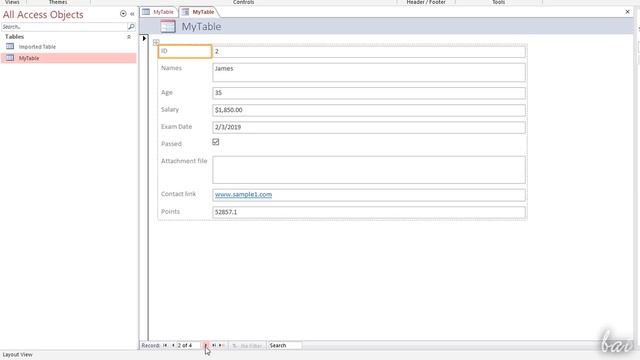Image resolution: width=640 pixels, height=360 pixels.
Task: Click the layout selector handle icon
Action: (156, 42)
